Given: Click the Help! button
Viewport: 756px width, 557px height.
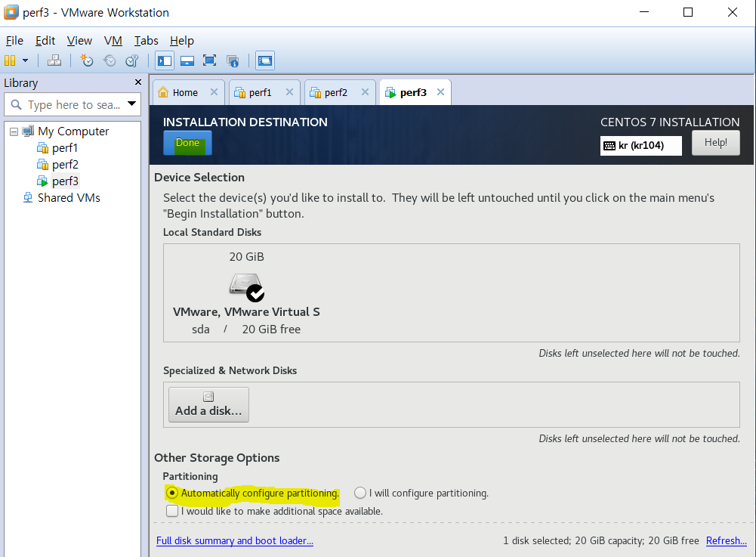Looking at the screenshot, I should (715, 143).
